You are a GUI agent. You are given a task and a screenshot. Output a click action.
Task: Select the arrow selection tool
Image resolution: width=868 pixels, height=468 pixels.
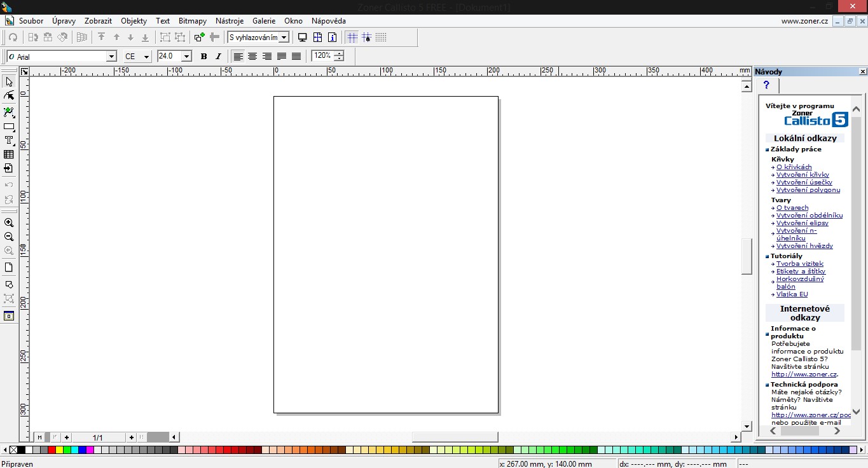(9, 82)
